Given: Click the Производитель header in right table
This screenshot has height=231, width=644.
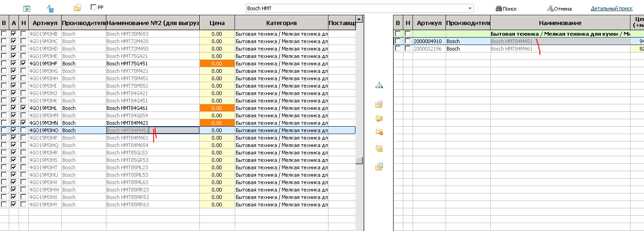Looking at the screenshot, I should point(468,23).
